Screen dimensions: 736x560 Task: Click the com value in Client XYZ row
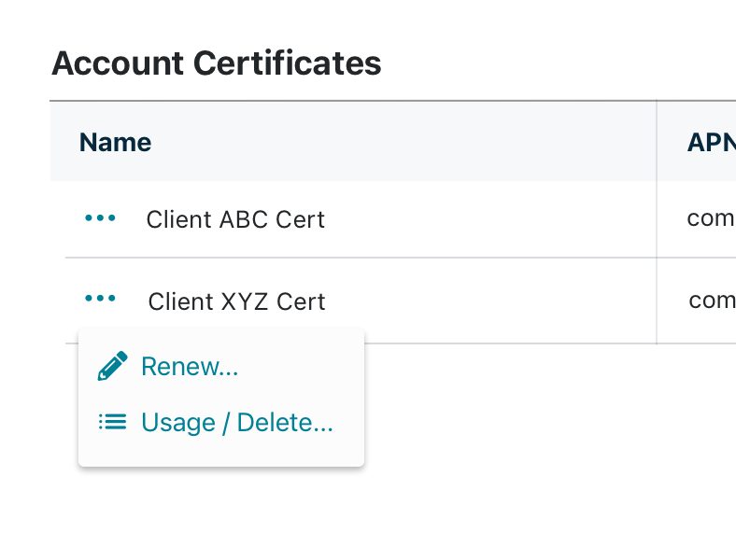712,301
